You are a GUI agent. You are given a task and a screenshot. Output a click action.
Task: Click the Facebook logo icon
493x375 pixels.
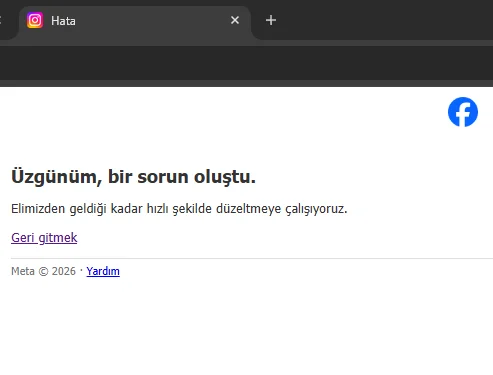point(463,112)
